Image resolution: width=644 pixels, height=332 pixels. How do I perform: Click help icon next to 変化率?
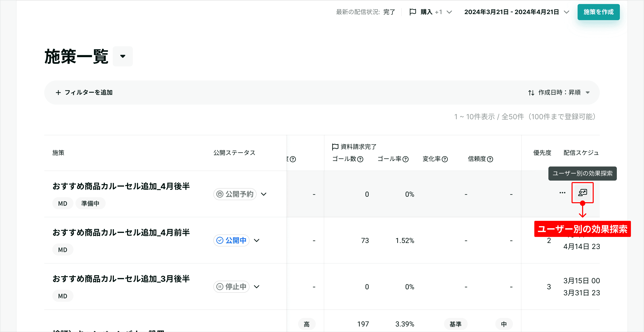pos(445,159)
